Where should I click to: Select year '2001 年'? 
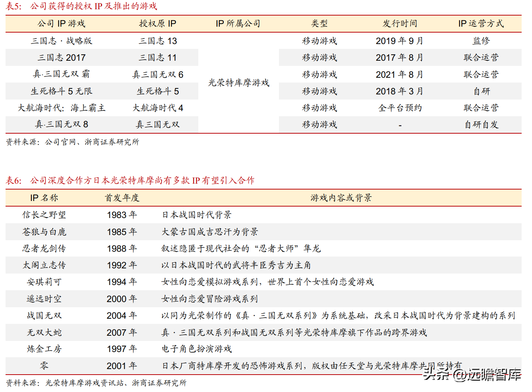[122, 366]
